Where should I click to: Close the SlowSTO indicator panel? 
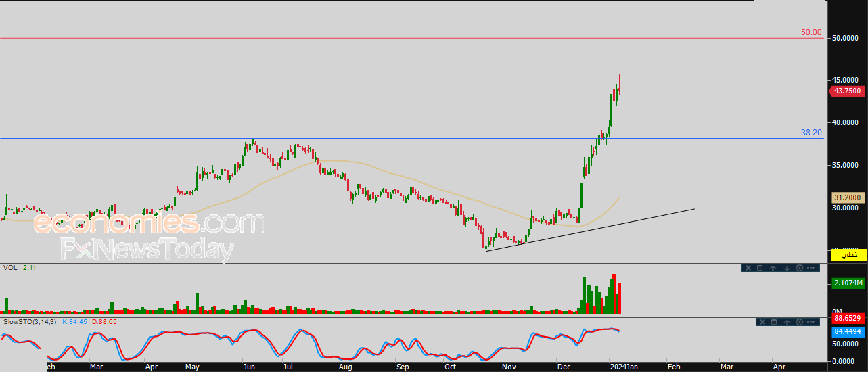(x=762, y=322)
